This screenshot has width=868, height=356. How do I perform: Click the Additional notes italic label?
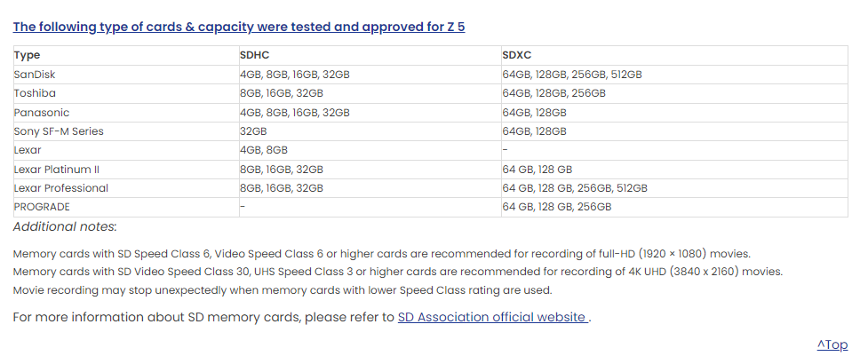(65, 226)
